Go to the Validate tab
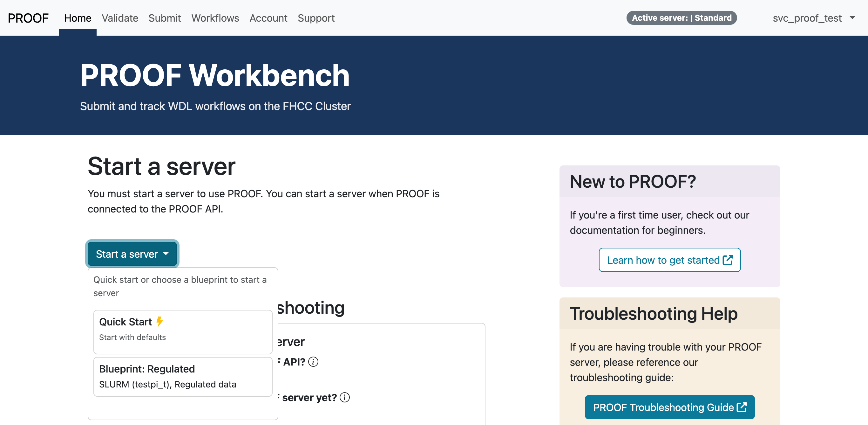This screenshot has height=425, width=868. (x=119, y=18)
